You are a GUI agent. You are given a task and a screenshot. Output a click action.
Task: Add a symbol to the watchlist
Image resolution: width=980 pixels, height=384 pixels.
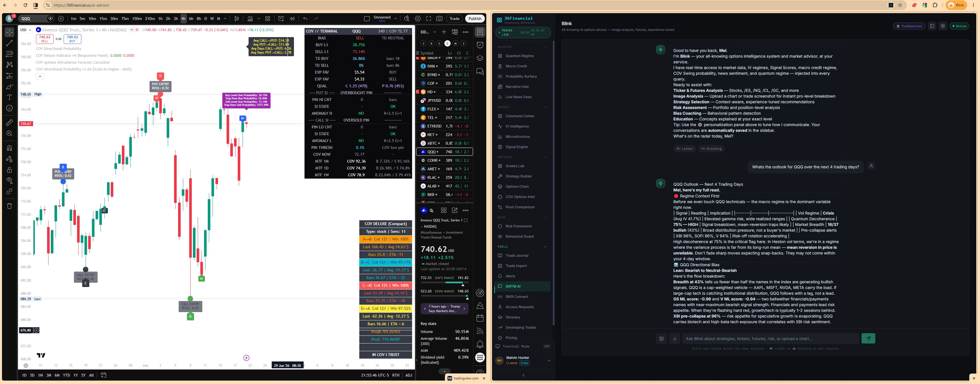443,32
